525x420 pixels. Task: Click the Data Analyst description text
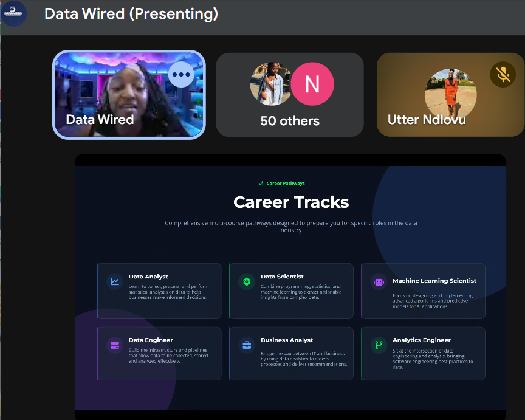tap(168, 292)
